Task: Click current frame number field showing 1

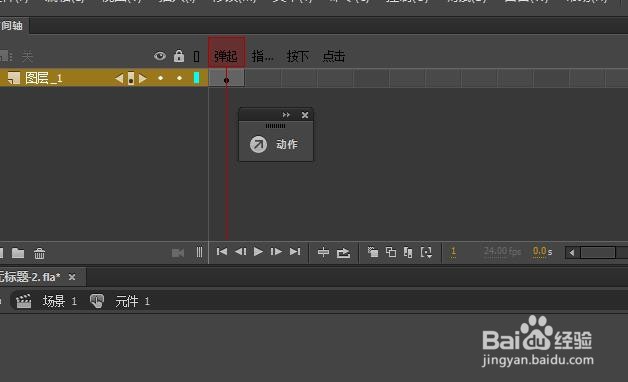Action: (453, 251)
